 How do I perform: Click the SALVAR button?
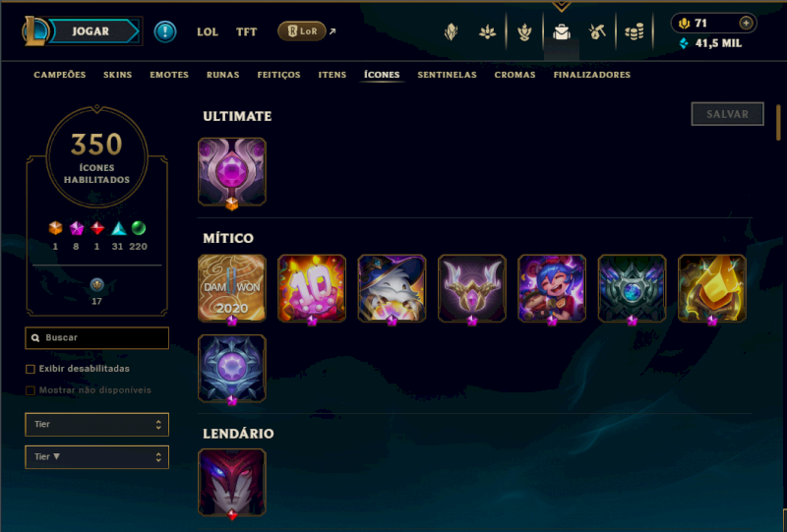(727, 114)
